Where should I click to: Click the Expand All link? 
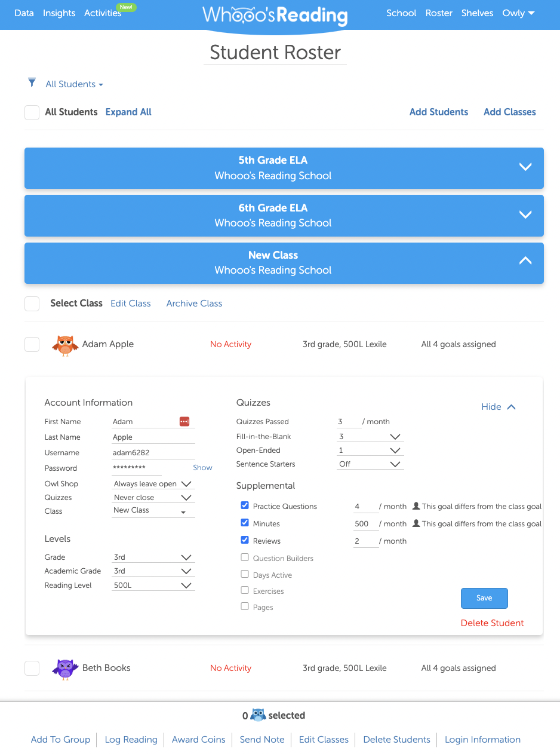coord(128,112)
